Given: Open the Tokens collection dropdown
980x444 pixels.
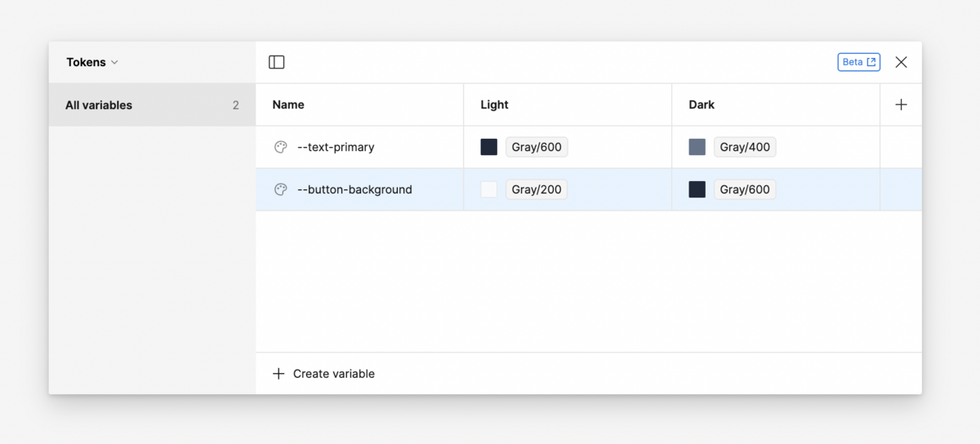Looking at the screenshot, I should point(92,62).
